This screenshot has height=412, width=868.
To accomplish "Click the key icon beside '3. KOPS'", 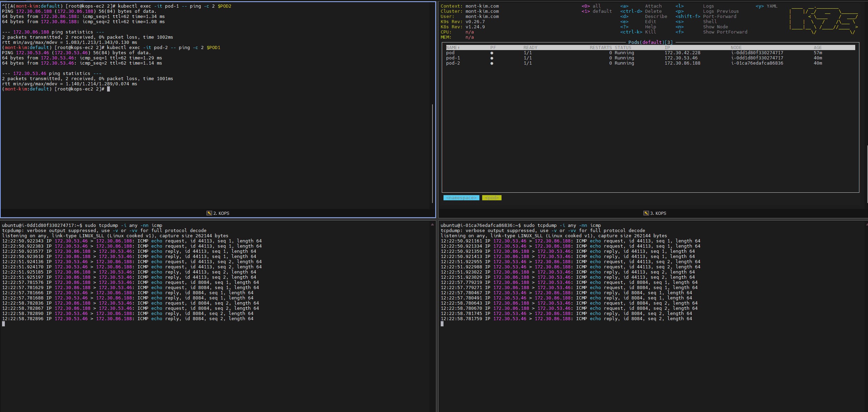I will click(646, 213).
